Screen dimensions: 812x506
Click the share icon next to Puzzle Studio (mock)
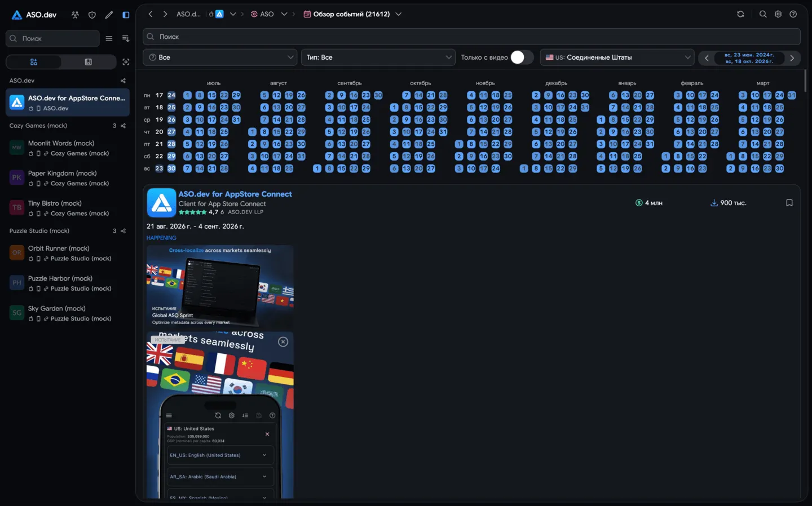tap(123, 231)
